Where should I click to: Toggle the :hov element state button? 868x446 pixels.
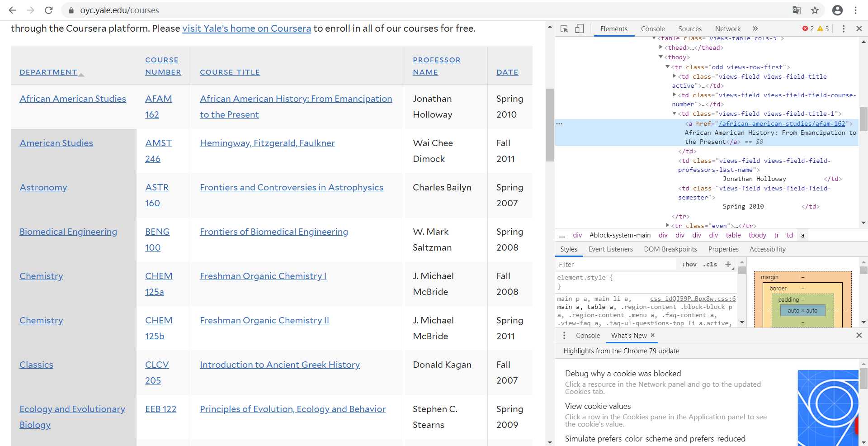click(689, 264)
